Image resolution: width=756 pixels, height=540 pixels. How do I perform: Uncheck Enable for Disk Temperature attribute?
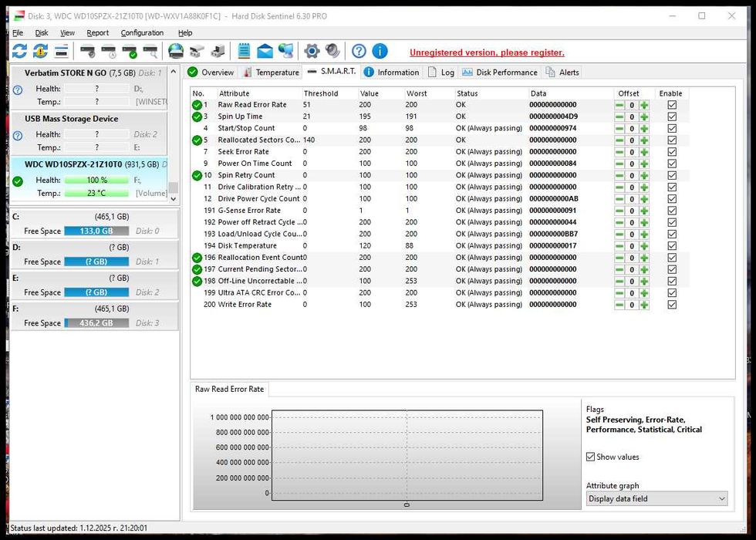click(x=671, y=246)
